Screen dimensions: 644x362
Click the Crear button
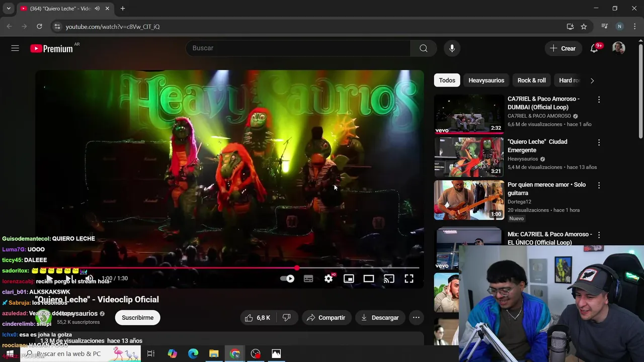click(562, 48)
